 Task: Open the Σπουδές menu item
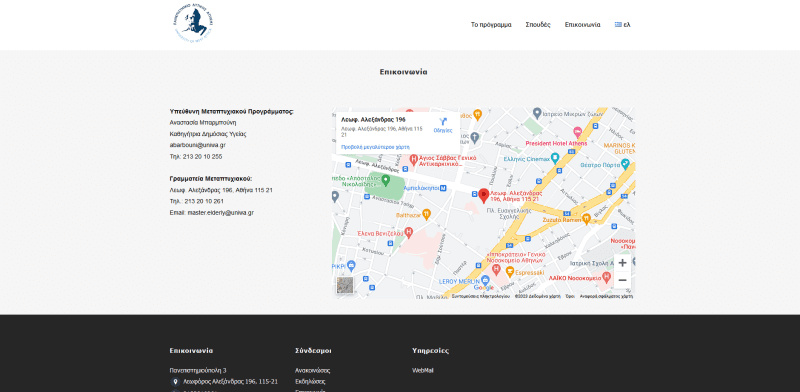click(x=538, y=24)
